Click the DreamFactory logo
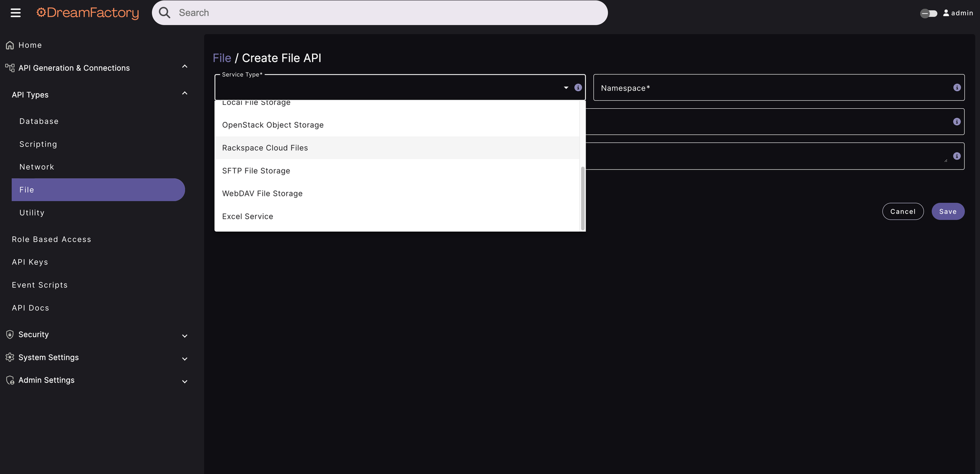This screenshot has height=474, width=980. [x=88, y=13]
